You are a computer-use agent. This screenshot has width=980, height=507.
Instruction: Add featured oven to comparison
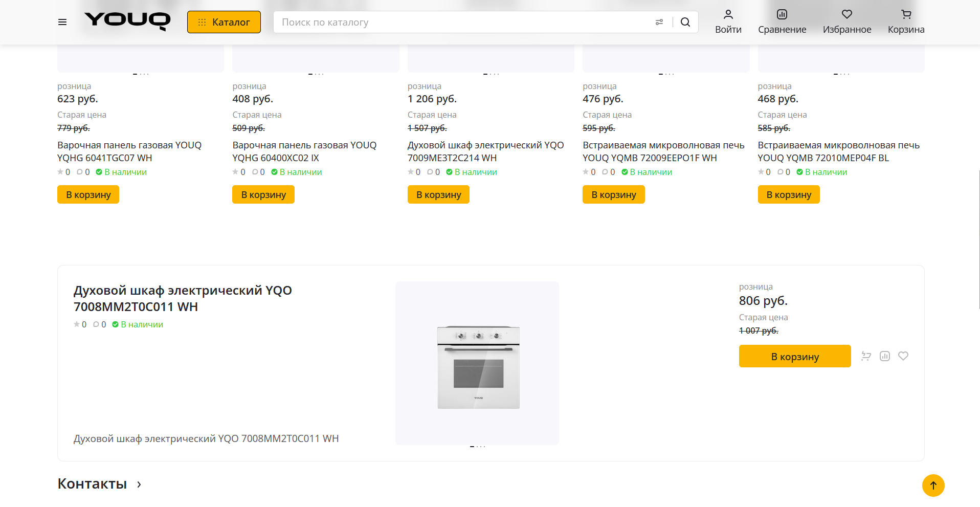(x=885, y=356)
